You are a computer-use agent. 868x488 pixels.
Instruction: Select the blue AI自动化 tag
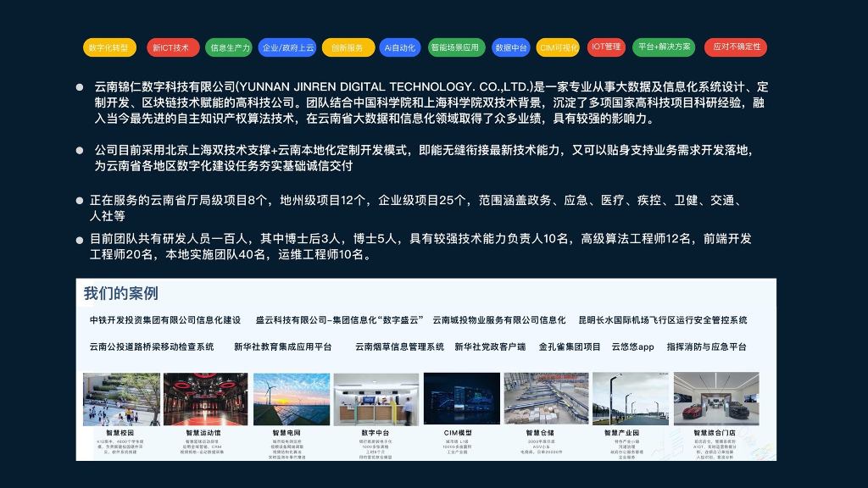[401, 47]
